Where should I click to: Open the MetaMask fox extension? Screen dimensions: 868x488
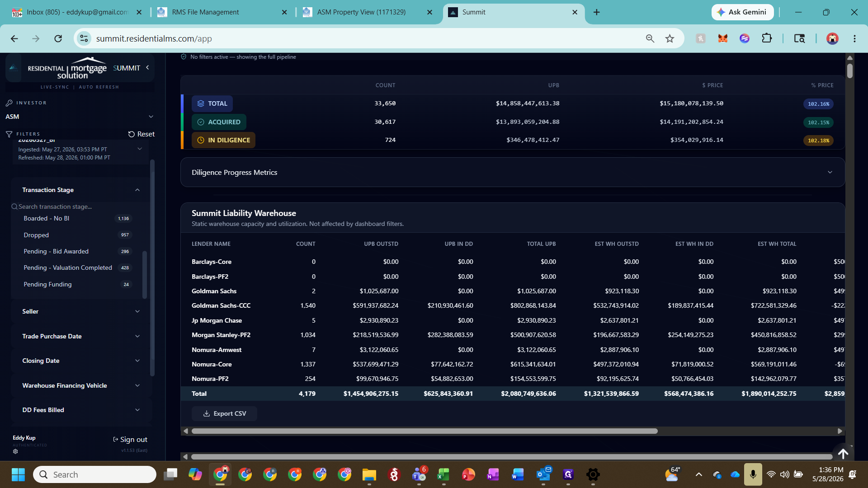[x=722, y=38]
